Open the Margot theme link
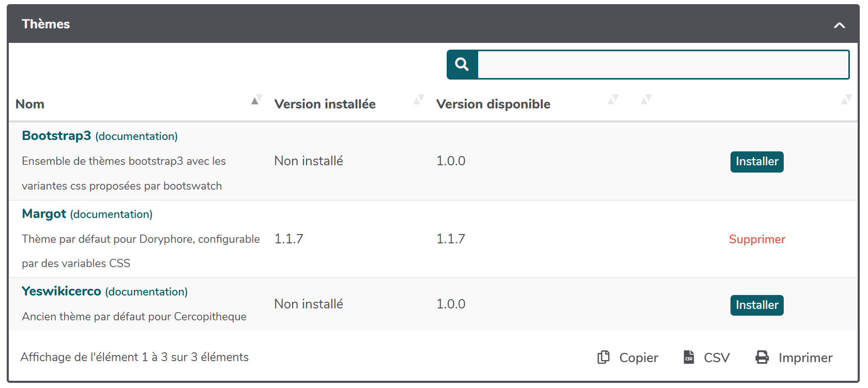The height and width of the screenshot is (388, 868). click(44, 214)
